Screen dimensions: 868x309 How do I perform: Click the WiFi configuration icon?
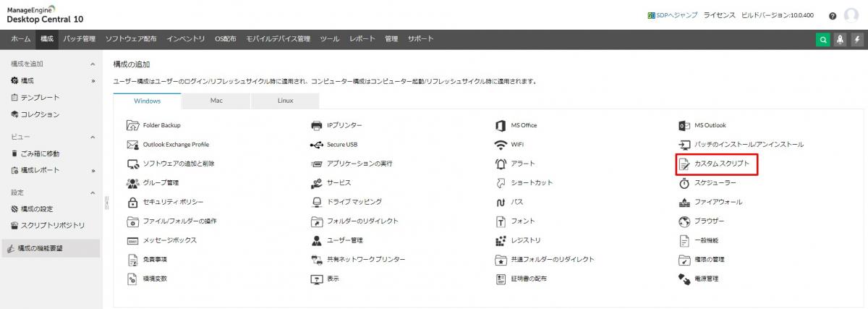click(500, 145)
